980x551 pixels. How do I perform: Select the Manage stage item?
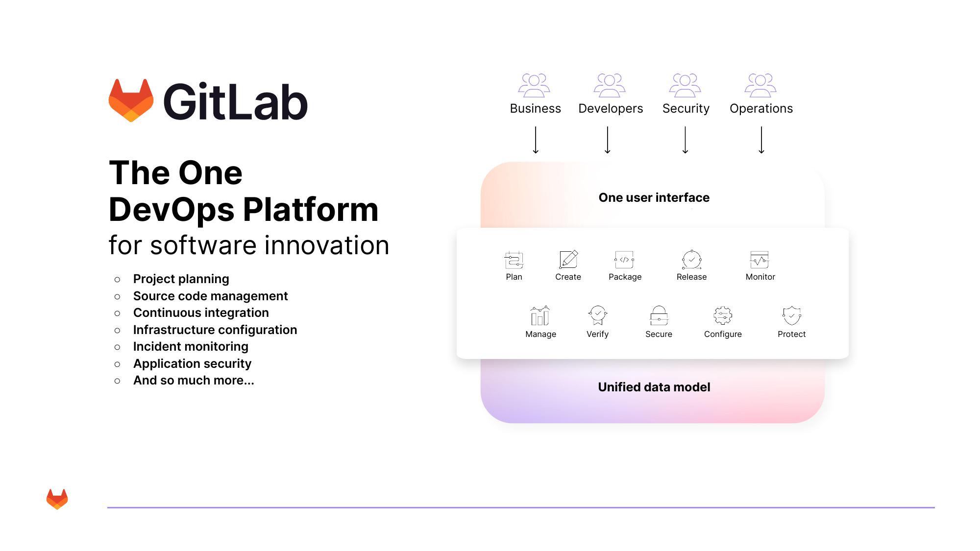(541, 322)
